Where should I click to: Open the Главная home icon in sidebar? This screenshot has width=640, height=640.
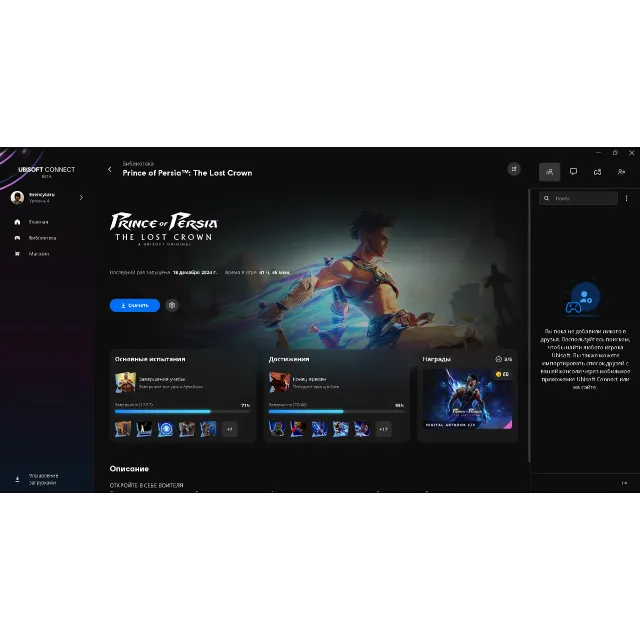[x=17, y=222]
